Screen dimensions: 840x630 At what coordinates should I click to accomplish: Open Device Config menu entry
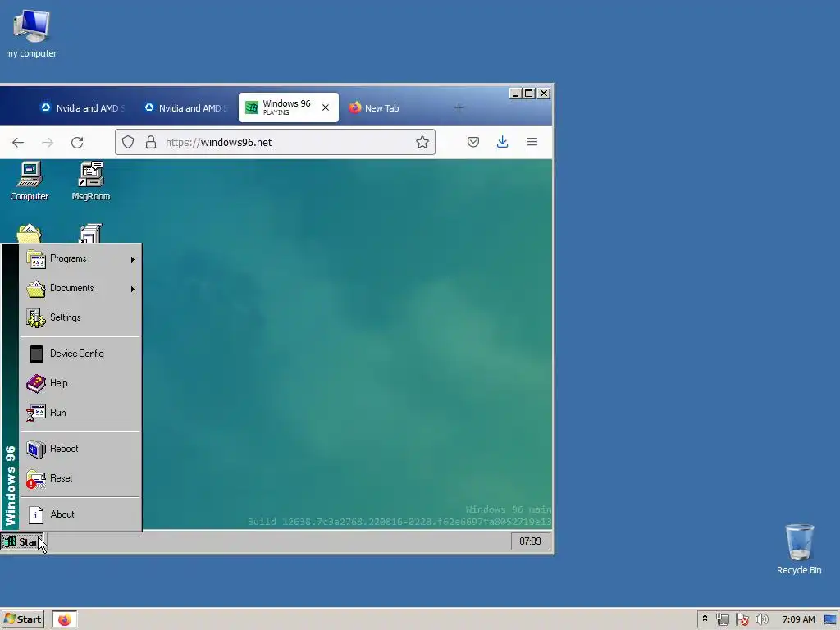click(81, 354)
